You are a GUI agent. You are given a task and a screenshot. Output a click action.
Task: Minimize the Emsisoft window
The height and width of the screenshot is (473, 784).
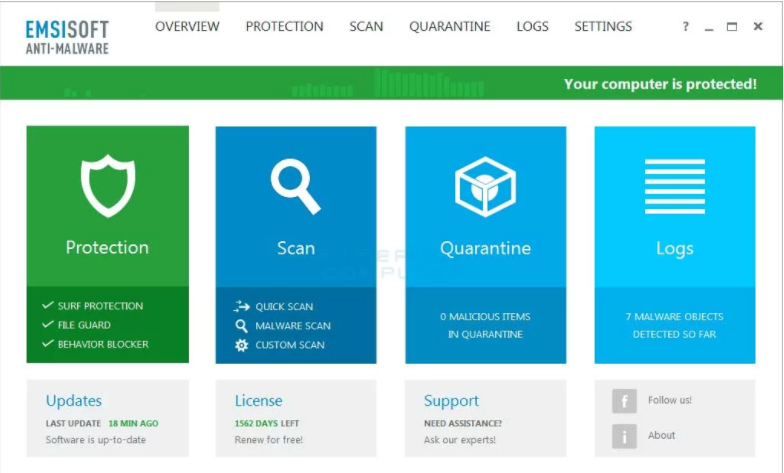pos(708,28)
